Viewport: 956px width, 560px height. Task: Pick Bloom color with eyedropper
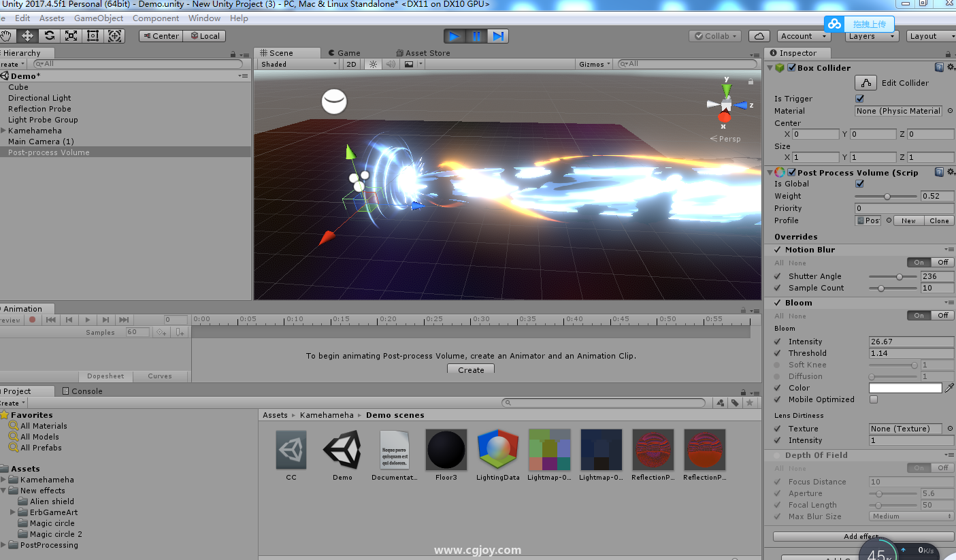[950, 388]
